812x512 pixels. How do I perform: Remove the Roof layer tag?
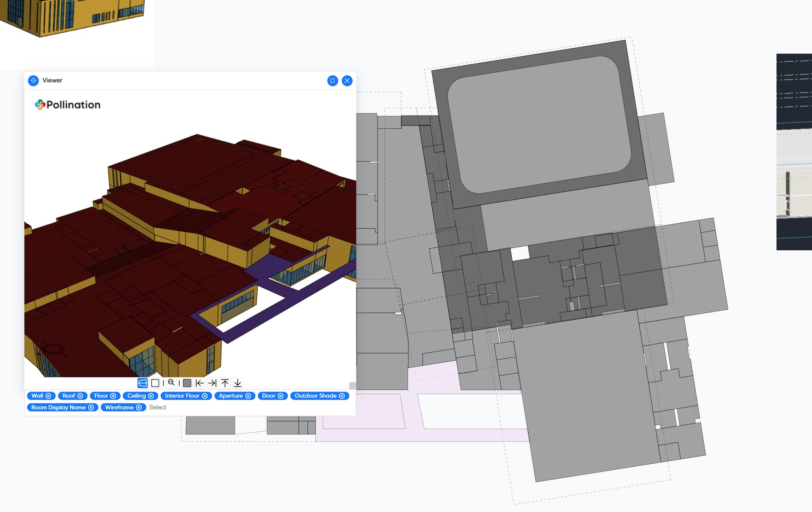tap(80, 396)
